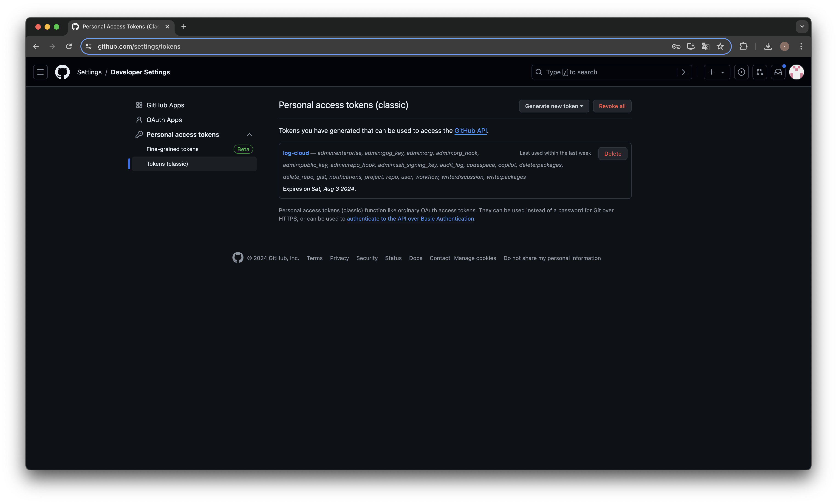Delete the log-cloud token

612,153
